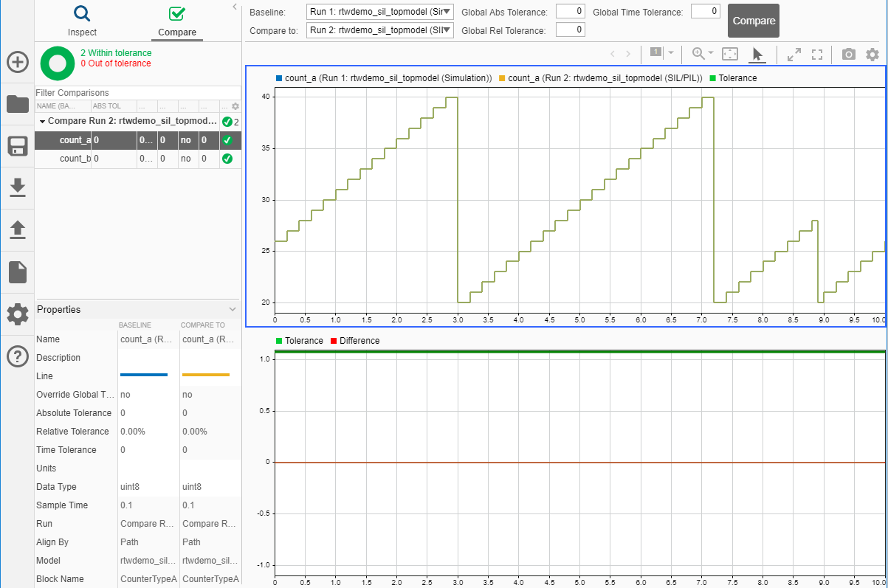Click the red Difference legend entry
This screenshot has height=588, width=888.
tap(355, 341)
